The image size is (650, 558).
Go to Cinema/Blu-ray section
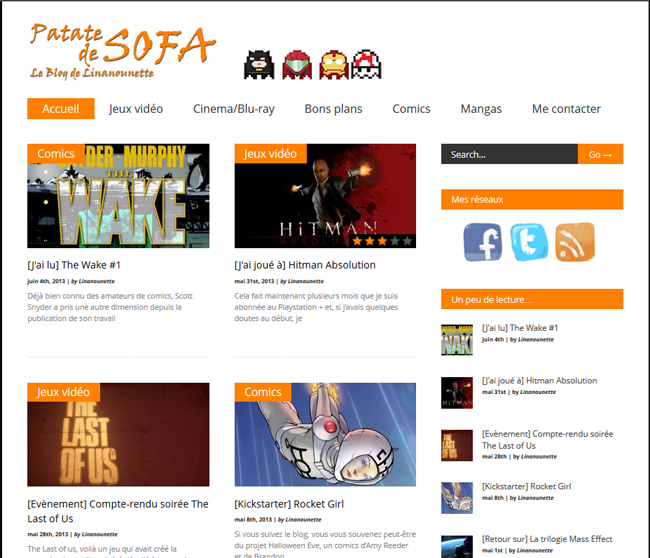coord(233,109)
